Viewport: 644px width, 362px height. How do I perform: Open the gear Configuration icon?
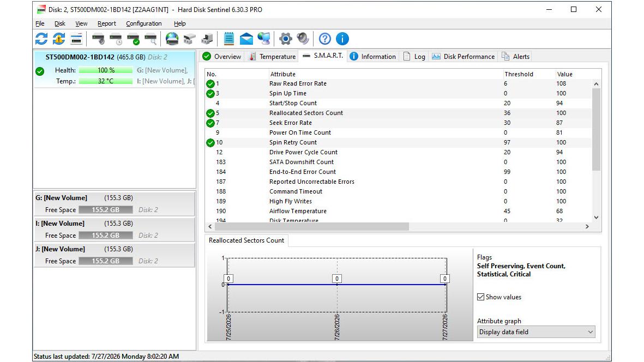[285, 39]
